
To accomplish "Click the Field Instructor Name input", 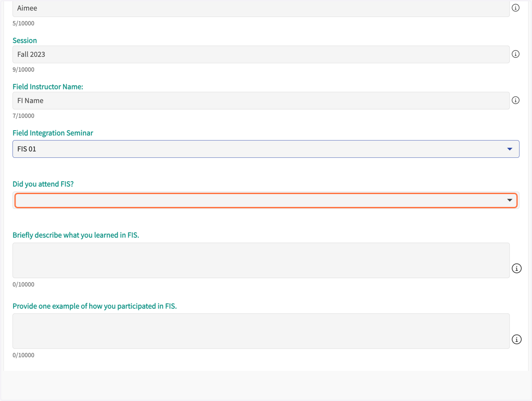I will 261,101.
